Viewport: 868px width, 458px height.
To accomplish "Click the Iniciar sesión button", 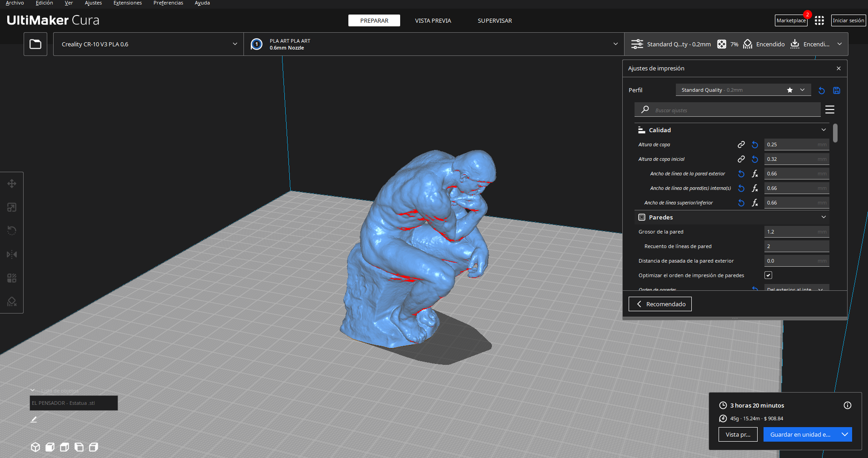I will (x=848, y=20).
